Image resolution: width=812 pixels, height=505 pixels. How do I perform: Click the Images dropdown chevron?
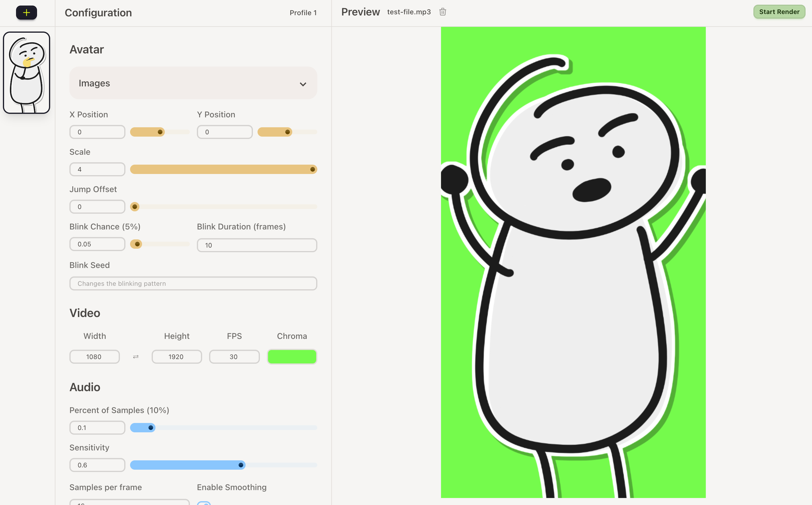pos(303,84)
